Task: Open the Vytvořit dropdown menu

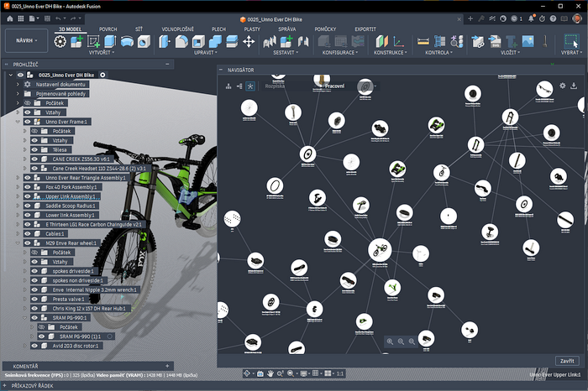Action: (x=102, y=53)
